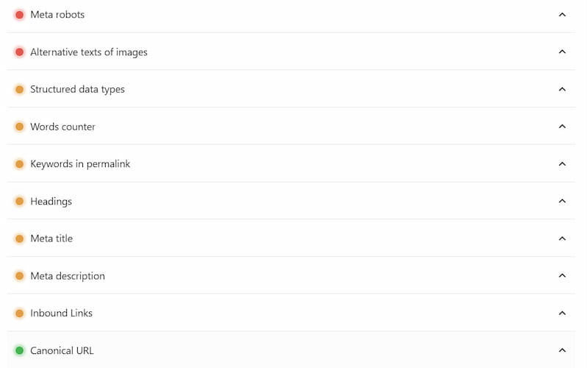Image resolution: width=588 pixels, height=368 pixels.
Task: Click the orange status dot beside Headings
Action: [x=20, y=202]
